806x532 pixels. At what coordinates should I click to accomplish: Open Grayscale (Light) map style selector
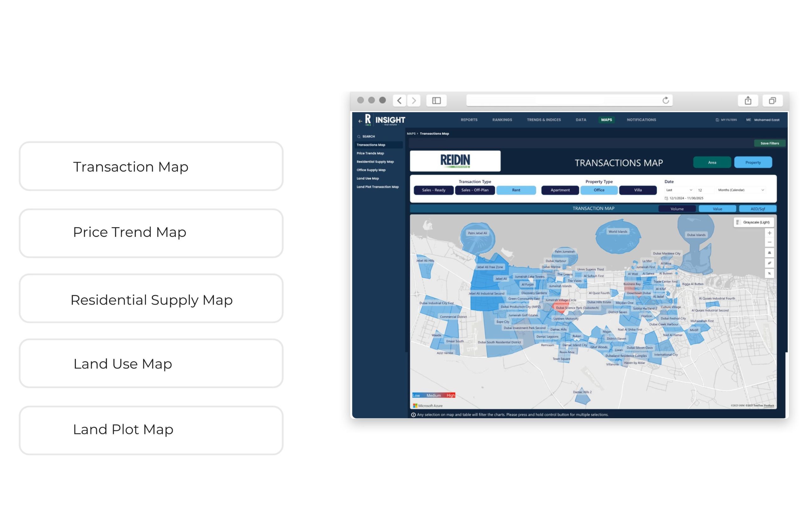pos(753,222)
